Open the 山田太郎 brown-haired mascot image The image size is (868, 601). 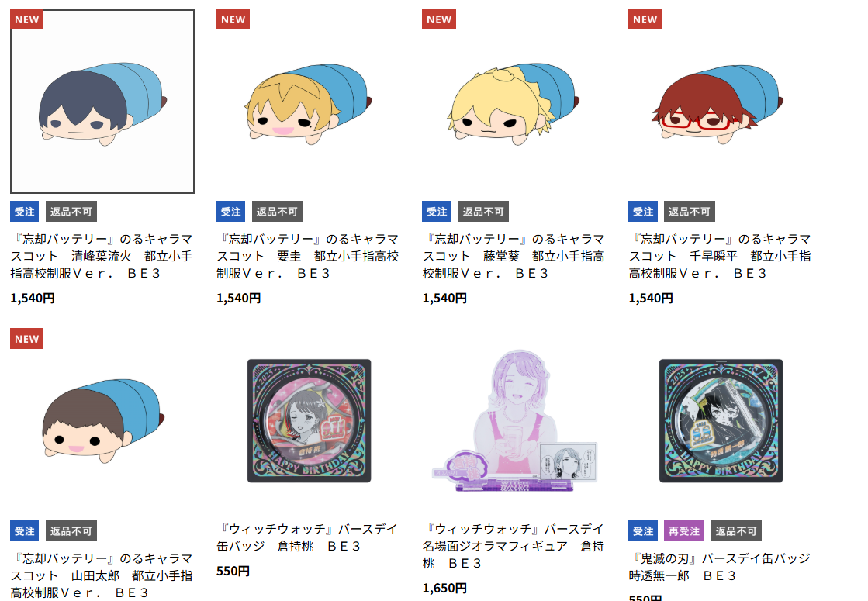[x=103, y=420]
